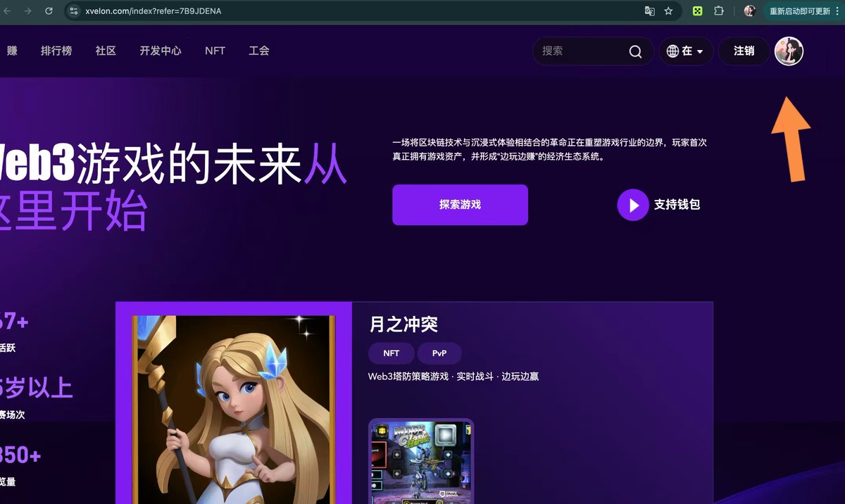The image size is (845, 504).
Task: Click the 支持钱包 text link
Action: tap(677, 205)
